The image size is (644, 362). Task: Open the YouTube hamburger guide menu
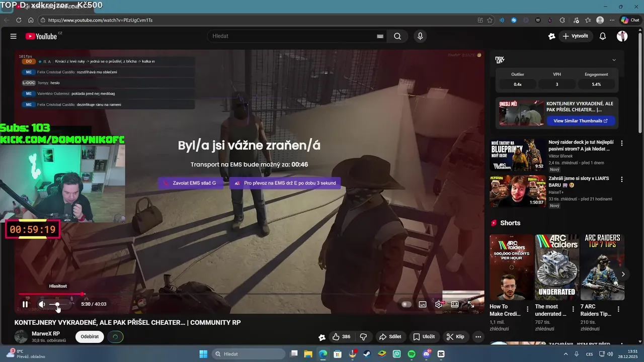coord(14,36)
